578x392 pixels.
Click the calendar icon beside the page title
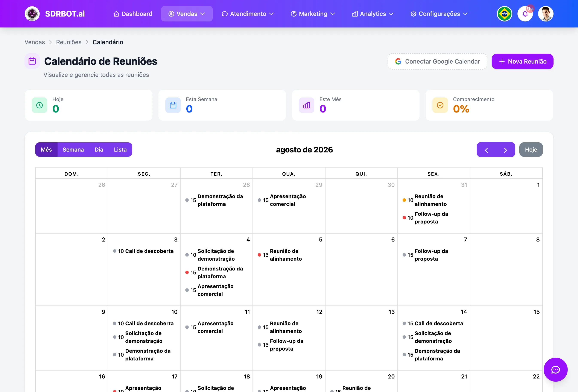(32, 61)
